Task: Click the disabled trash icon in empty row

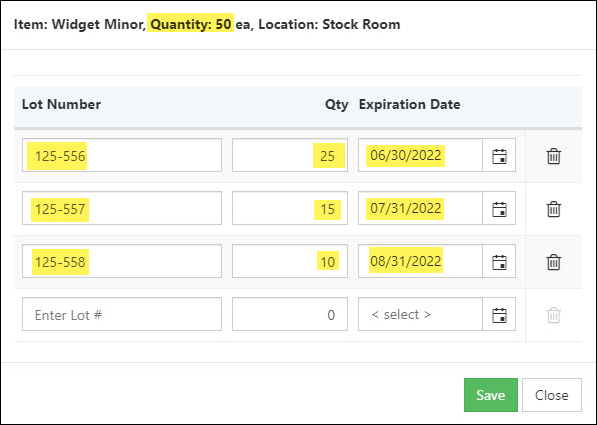Action: coord(554,315)
